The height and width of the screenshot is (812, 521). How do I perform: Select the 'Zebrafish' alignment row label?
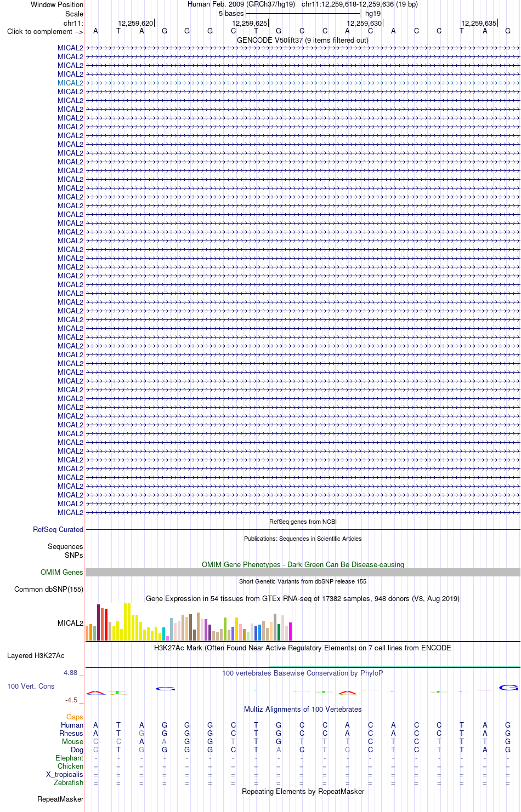[69, 782]
